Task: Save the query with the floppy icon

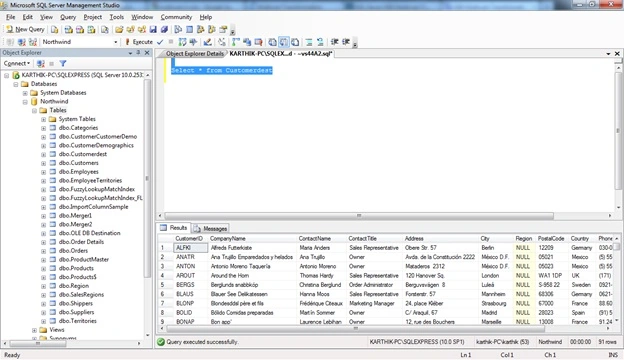Action: [x=153, y=29]
